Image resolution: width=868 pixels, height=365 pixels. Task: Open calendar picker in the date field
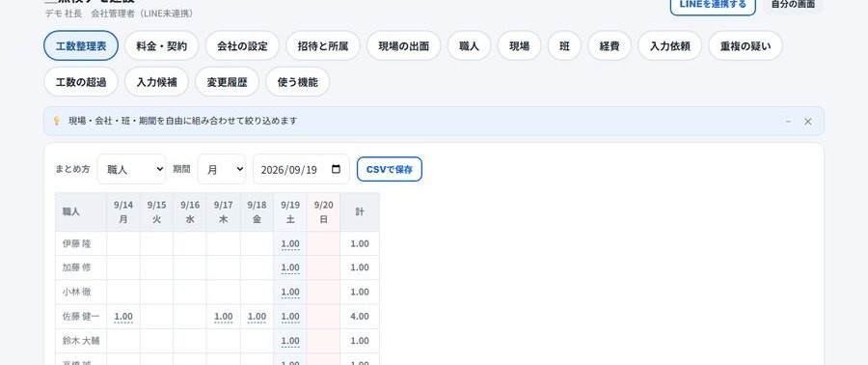tap(336, 170)
